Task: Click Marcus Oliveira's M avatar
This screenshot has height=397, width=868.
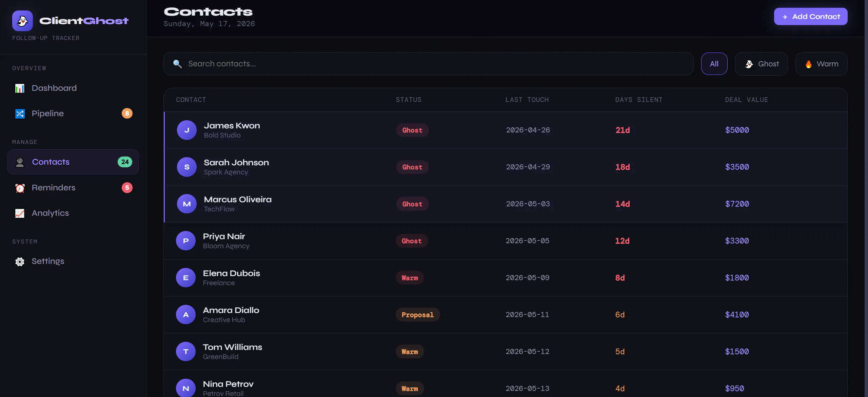Action: pos(186,204)
